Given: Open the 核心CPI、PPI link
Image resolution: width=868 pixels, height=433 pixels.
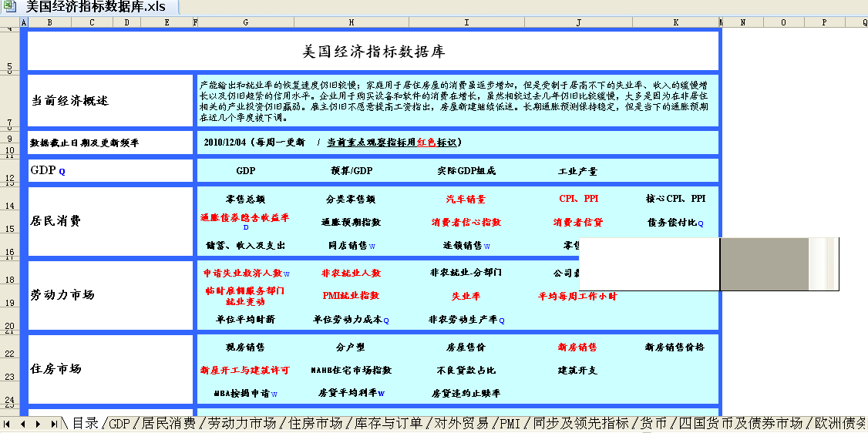Looking at the screenshot, I should pos(676,199).
